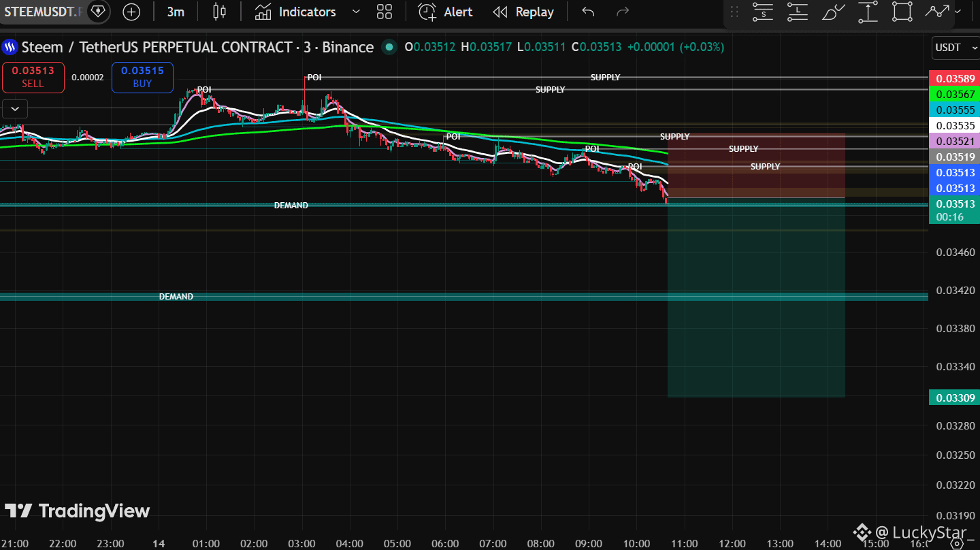
Task: Click the chart title Steem / TetherUS PERPETUAL CONTRACT
Action: [197, 47]
